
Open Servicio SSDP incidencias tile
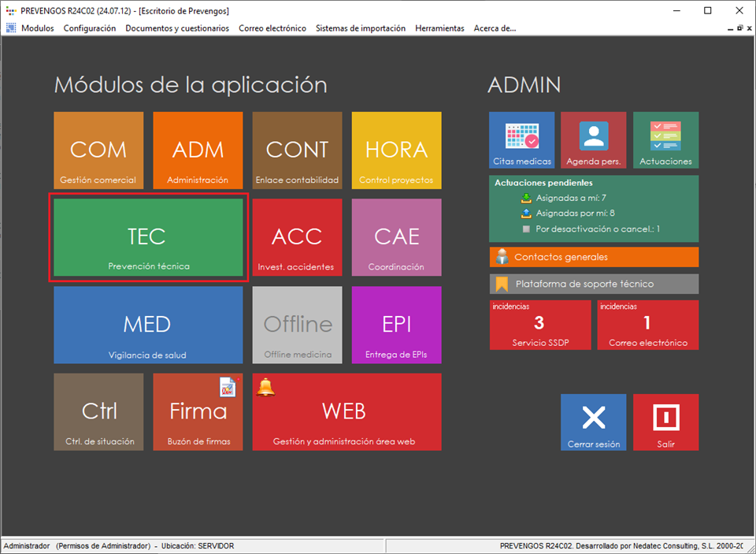pyautogui.click(x=539, y=325)
